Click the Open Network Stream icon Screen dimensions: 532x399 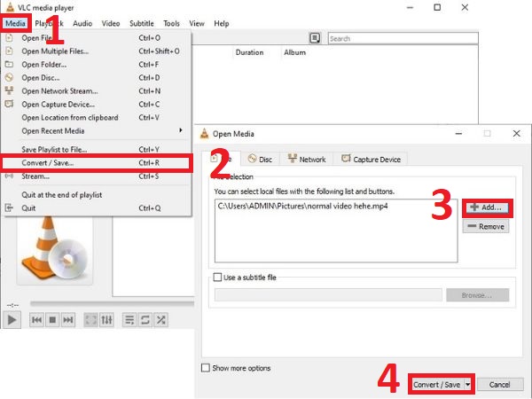click(x=9, y=90)
